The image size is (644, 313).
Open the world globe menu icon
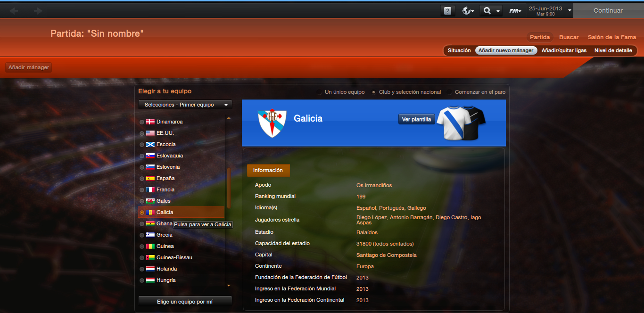[468, 11]
